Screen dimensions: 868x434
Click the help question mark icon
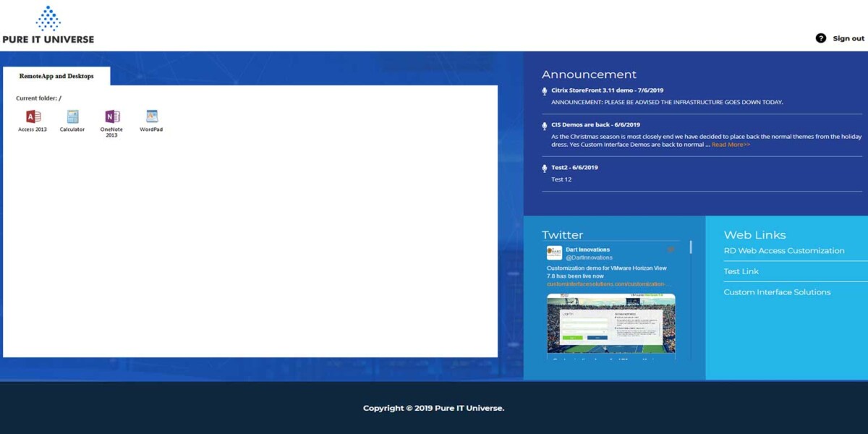[x=820, y=38]
